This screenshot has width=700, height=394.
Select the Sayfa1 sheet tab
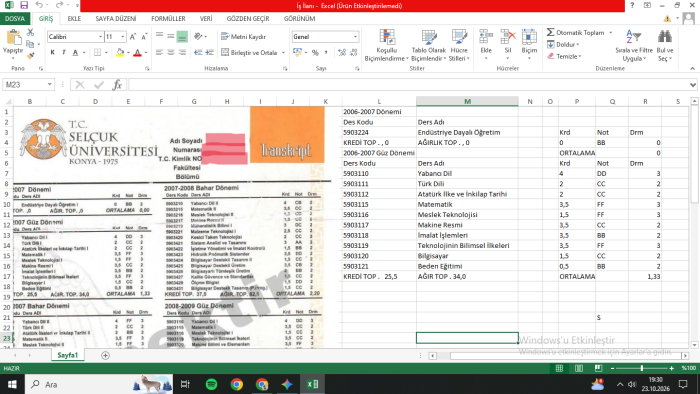click(x=67, y=355)
